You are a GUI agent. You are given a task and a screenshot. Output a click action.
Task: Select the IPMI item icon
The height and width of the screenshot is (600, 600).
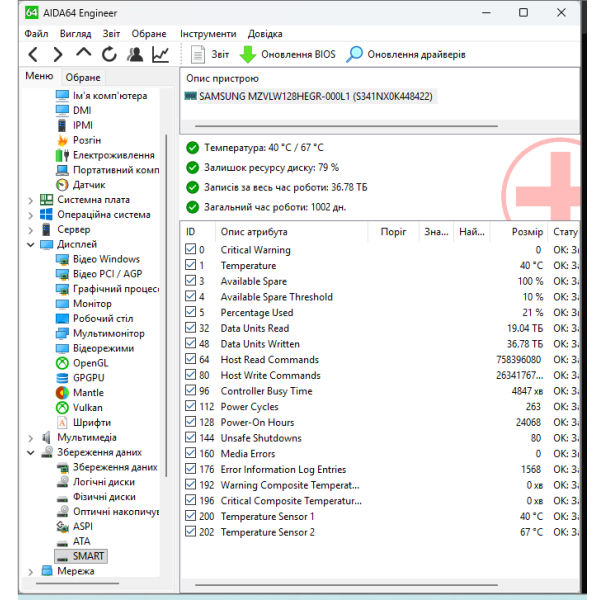[x=62, y=125]
